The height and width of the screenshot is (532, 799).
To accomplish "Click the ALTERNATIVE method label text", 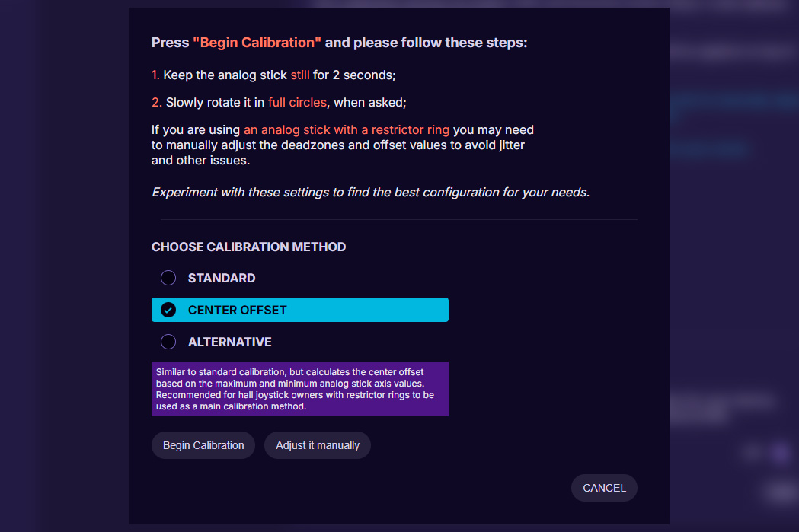I will point(230,342).
